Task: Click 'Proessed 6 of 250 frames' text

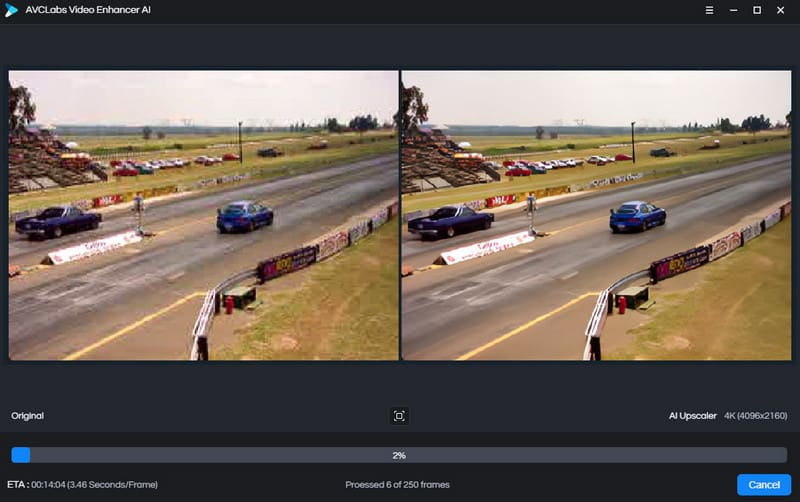Action: click(397, 485)
